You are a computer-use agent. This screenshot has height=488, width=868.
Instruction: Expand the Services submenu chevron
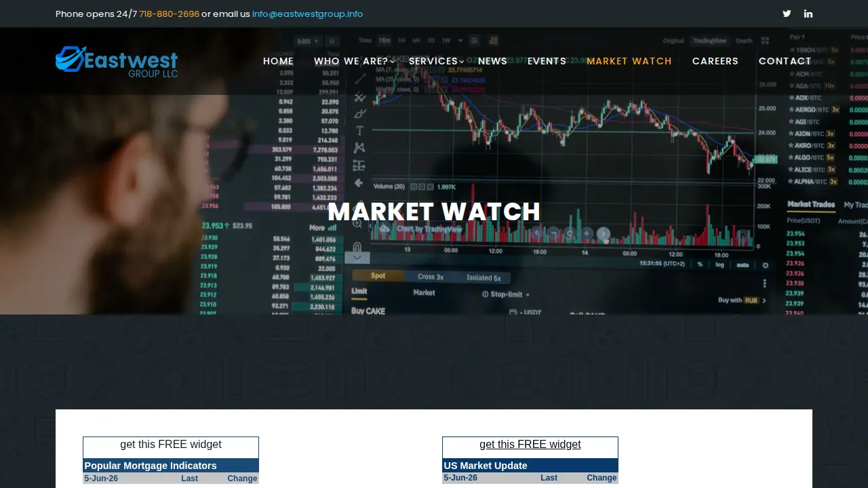pyautogui.click(x=462, y=62)
